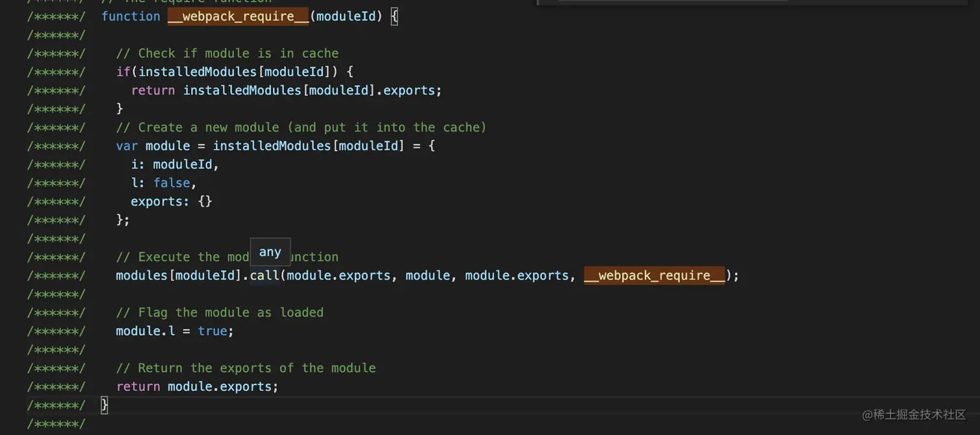This screenshot has width=980, height=435.
Task: Click the comment "Flag the module as loaded"
Action: click(x=220, y=312)
